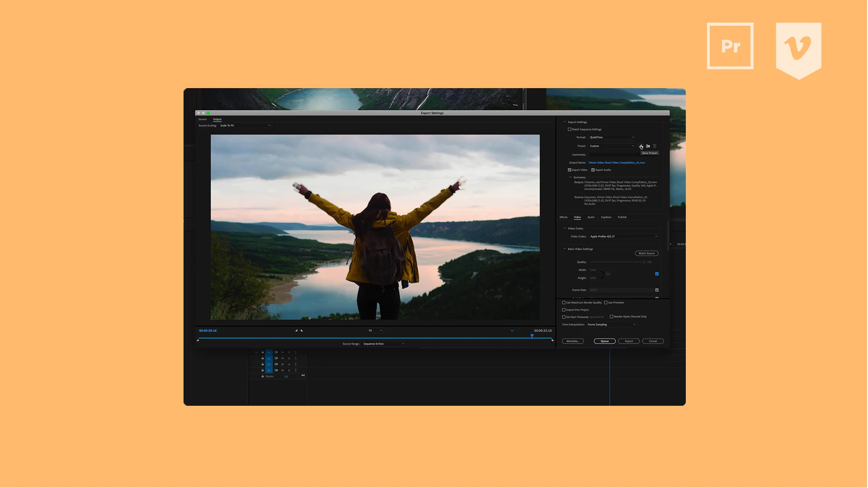Open the Fit zoom level dropdown
This screenshot has width=868, height=488.
(x=375, y=330)
